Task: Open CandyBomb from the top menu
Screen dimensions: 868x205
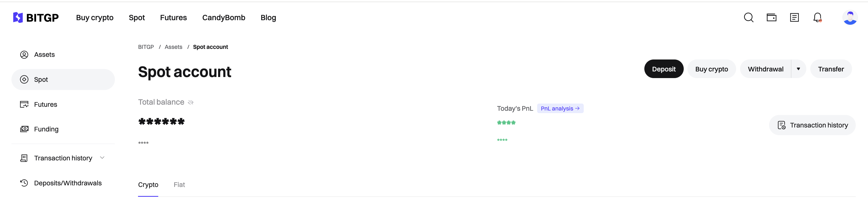Action: pos(223,17)
